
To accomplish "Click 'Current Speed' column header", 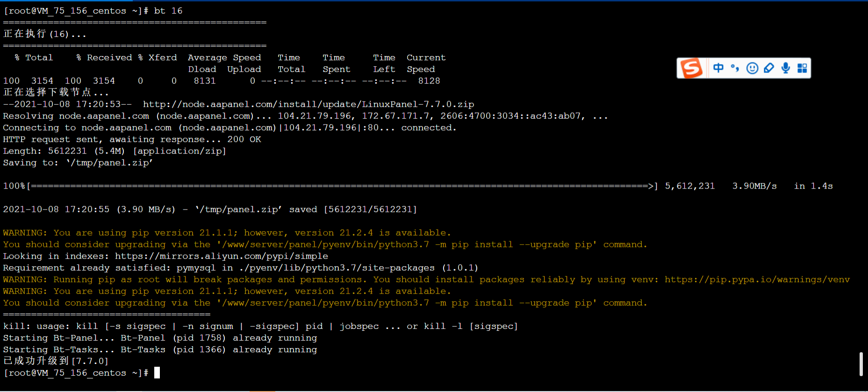I will click(x=426, y=63).
